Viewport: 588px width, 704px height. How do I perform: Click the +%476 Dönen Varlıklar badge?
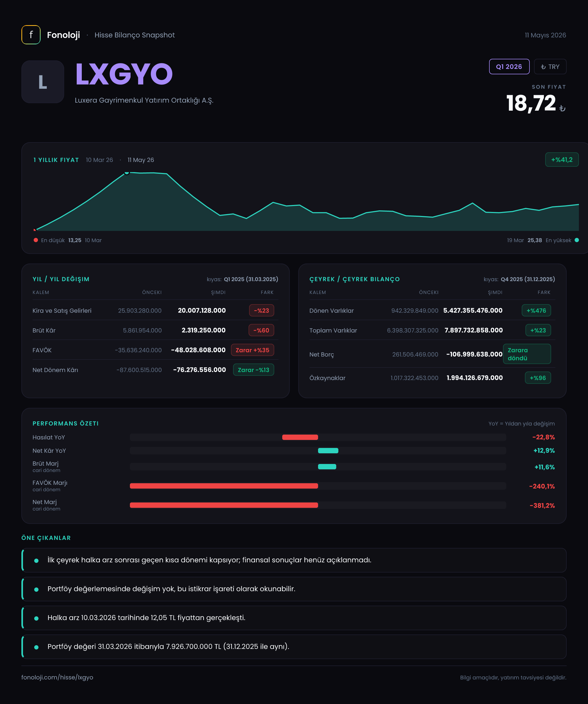pos(536,310)
